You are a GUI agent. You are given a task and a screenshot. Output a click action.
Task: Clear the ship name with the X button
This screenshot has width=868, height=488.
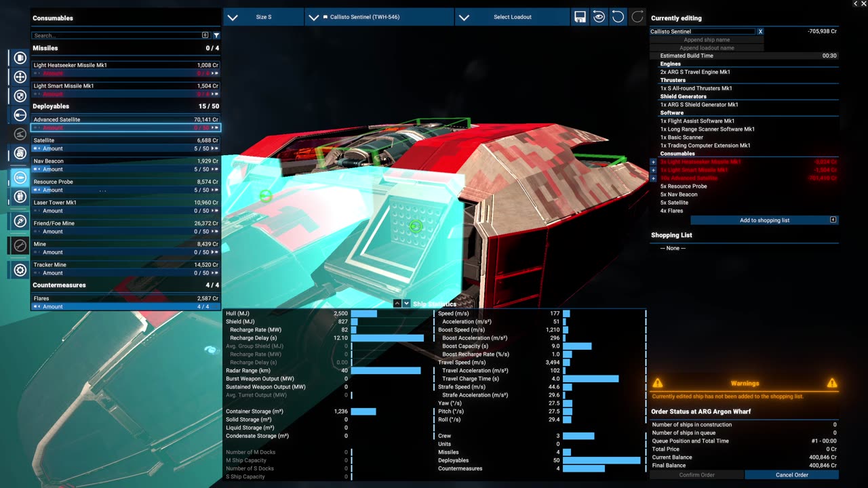tap(760, 31)
